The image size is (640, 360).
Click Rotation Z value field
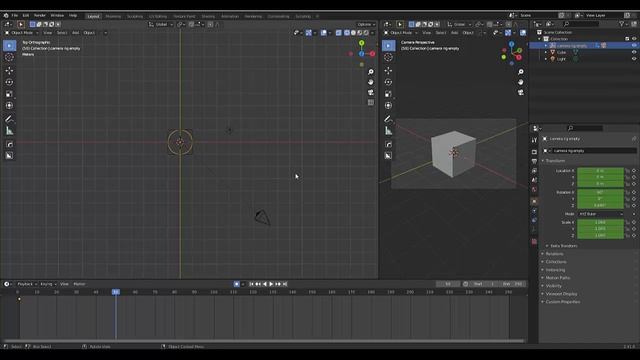[x=600, y=205]
